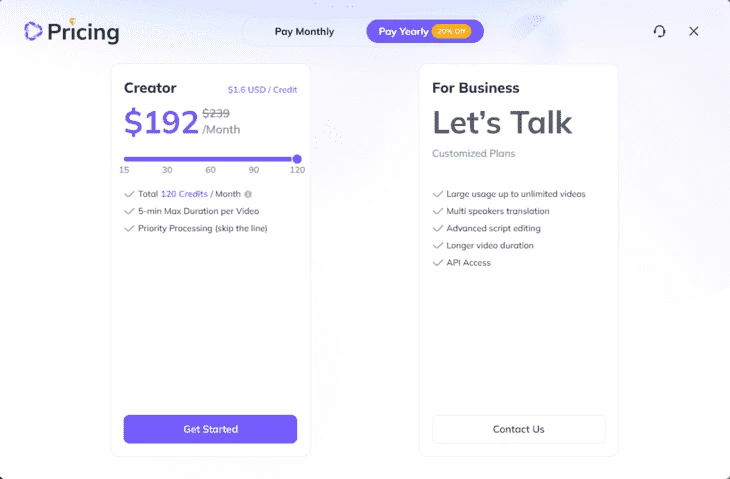This screenshot has height=479, width=730.
Task: Set credit slider to 15 mark
Action: (x=124, y=159)
